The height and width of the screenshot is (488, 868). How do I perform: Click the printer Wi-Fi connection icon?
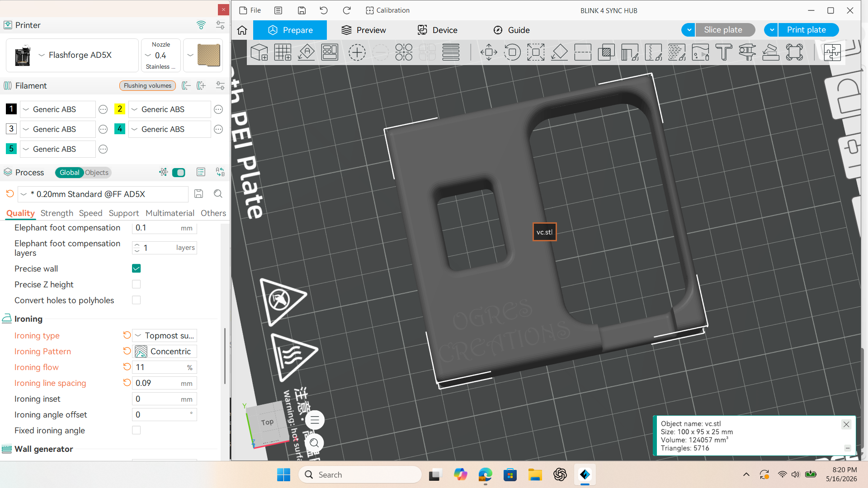pos(201,25)
